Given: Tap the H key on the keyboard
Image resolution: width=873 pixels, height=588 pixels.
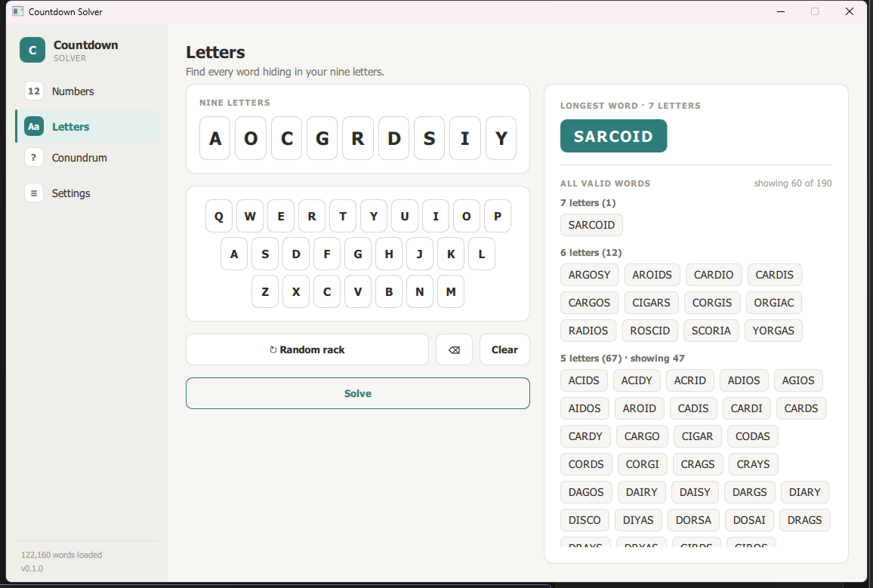Looking at the screenshot, I should coord(389,254).
